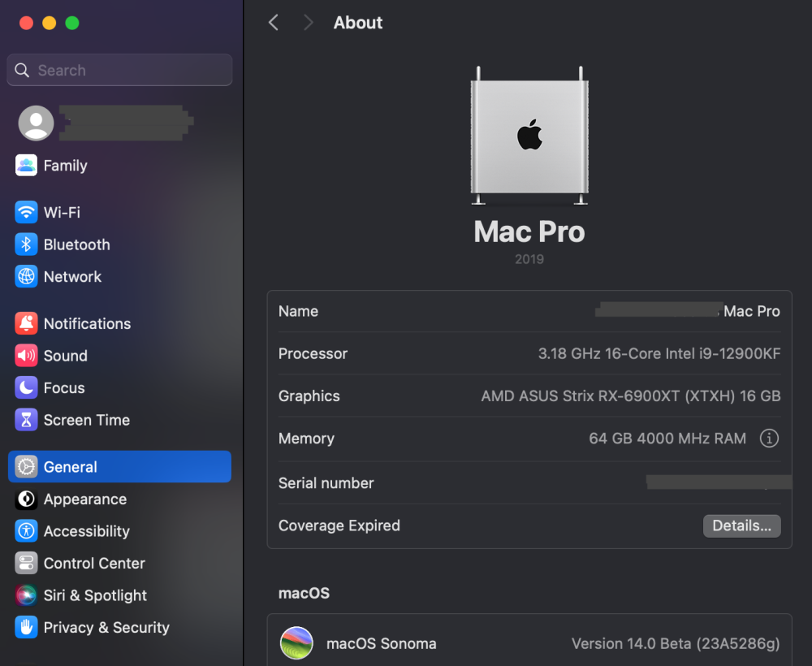Click the Mac Pro tower image

click(529, 136)
